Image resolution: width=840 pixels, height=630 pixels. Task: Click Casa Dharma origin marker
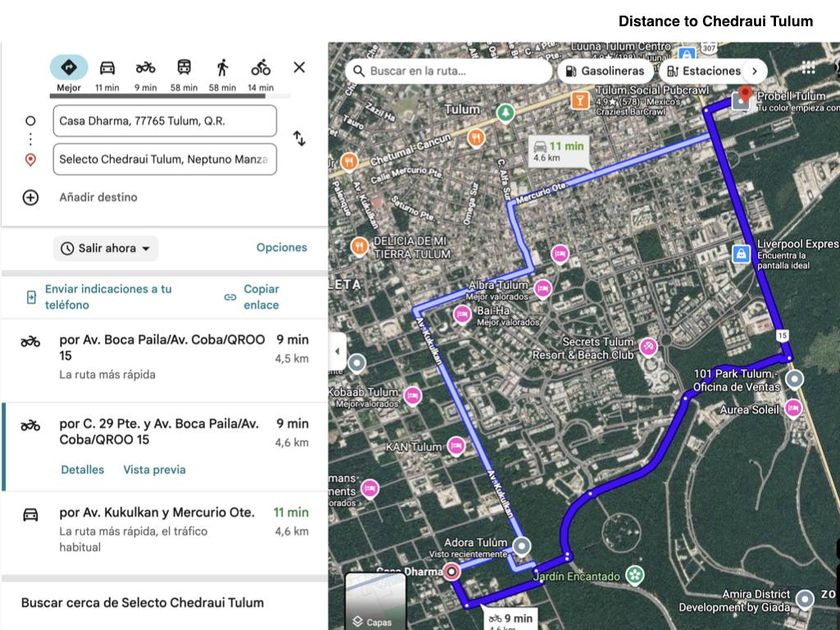point(452,572)
